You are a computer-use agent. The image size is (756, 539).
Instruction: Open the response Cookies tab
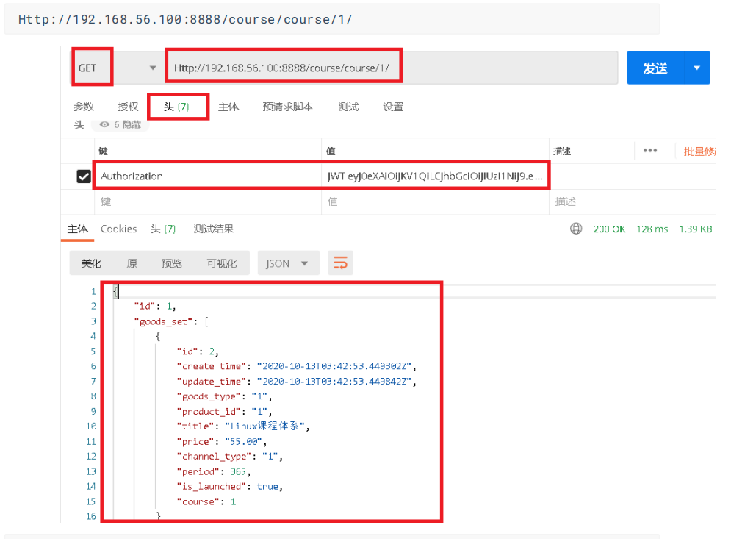[x=118, y=229]
